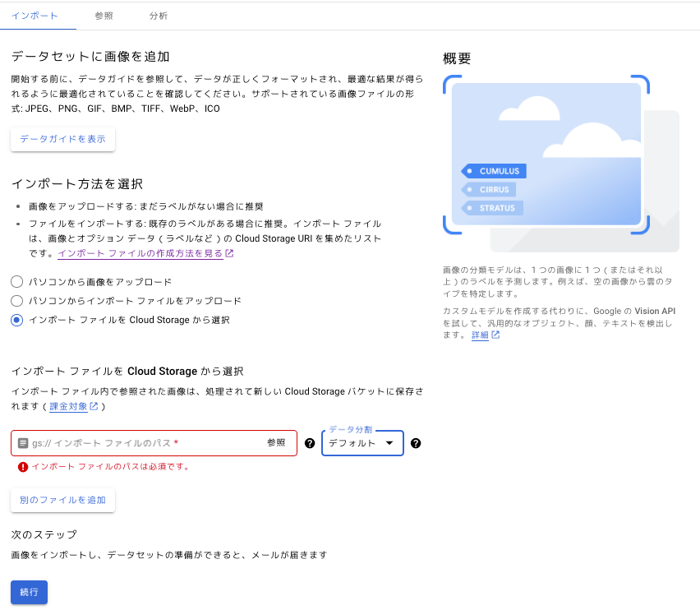
Task: Click external-link icon beside 課金対象
Action: point(94,406)
